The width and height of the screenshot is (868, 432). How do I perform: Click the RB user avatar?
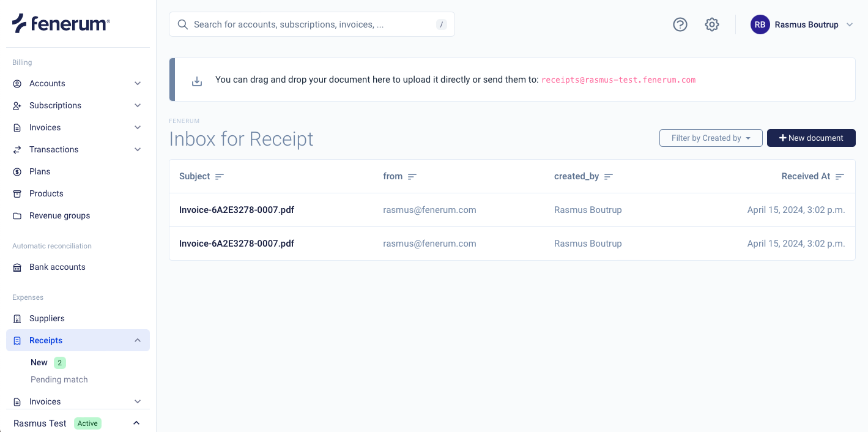pyautogui.click(x=760, y=24)
